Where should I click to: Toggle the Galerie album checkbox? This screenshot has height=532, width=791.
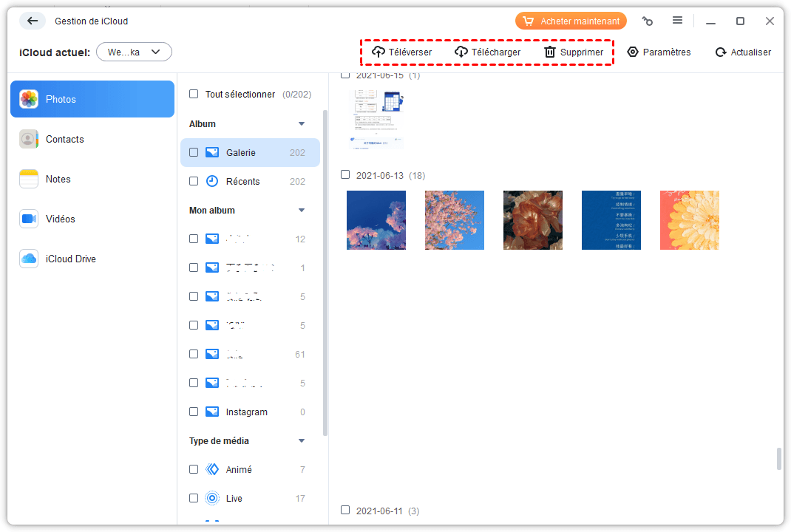[x=194, y=152]
